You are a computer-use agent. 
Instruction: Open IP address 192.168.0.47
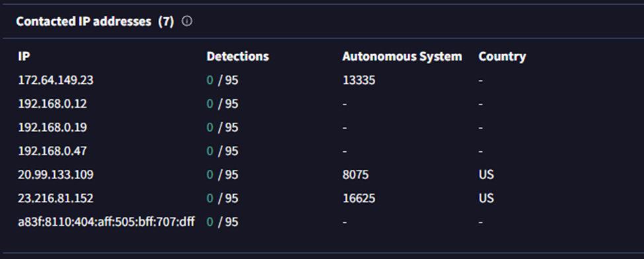coord(52,151)
